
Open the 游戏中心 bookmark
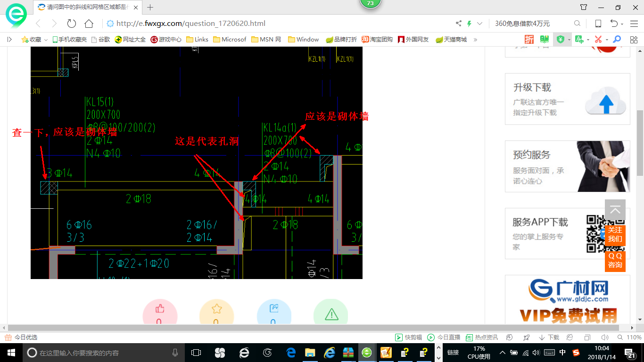click(166, 40)
